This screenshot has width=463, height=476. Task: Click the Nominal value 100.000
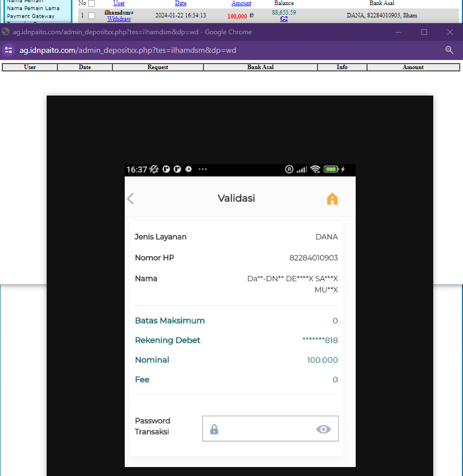322,360
